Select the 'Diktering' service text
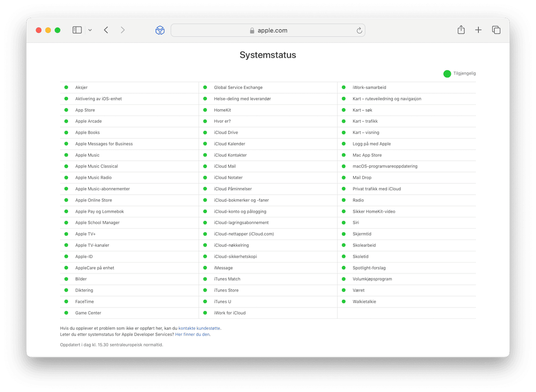The height and width of the screenshot is (392, 536). point(84,290)
